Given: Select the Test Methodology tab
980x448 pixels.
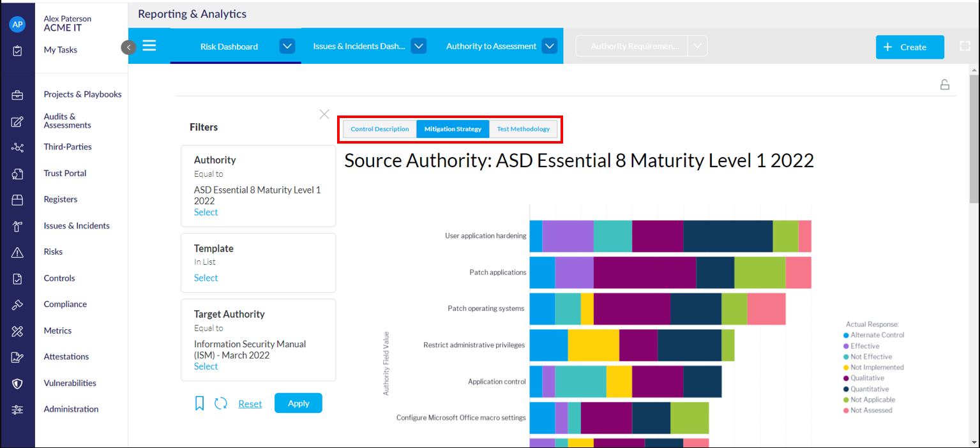Looking at the screenshot, I should pos(524,128).
